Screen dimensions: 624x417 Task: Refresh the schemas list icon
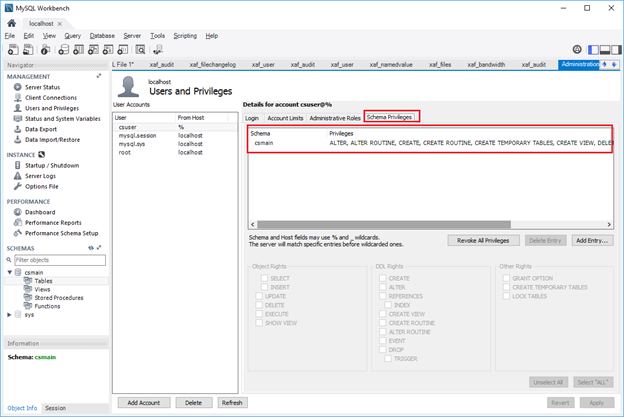pos(91,248)
